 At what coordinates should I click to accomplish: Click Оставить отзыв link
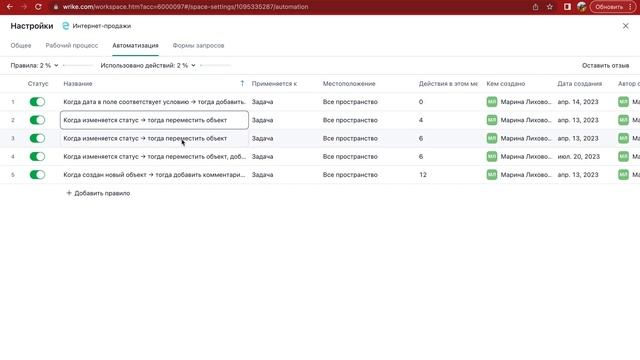[x=605, y=65]
